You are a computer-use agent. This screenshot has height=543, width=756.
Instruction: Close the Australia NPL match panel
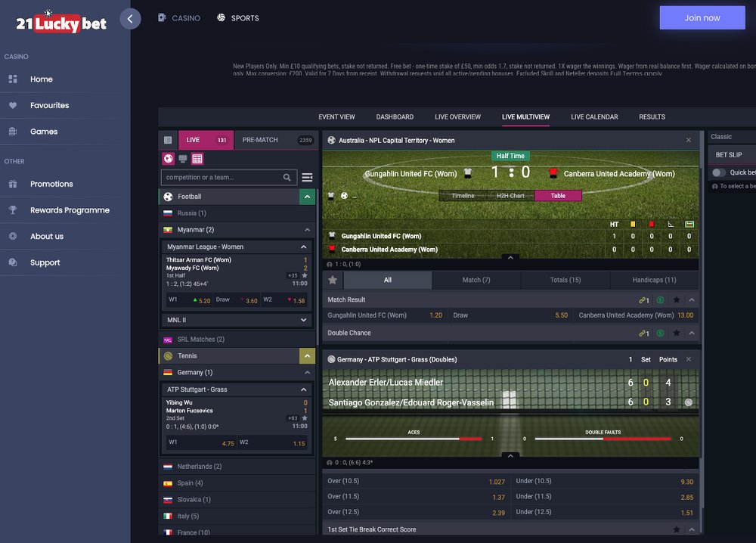[689, 140]
